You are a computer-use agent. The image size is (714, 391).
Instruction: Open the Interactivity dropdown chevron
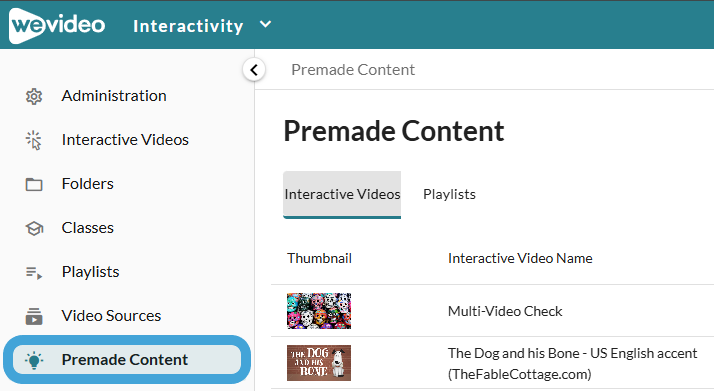click(x=265, y=25)
